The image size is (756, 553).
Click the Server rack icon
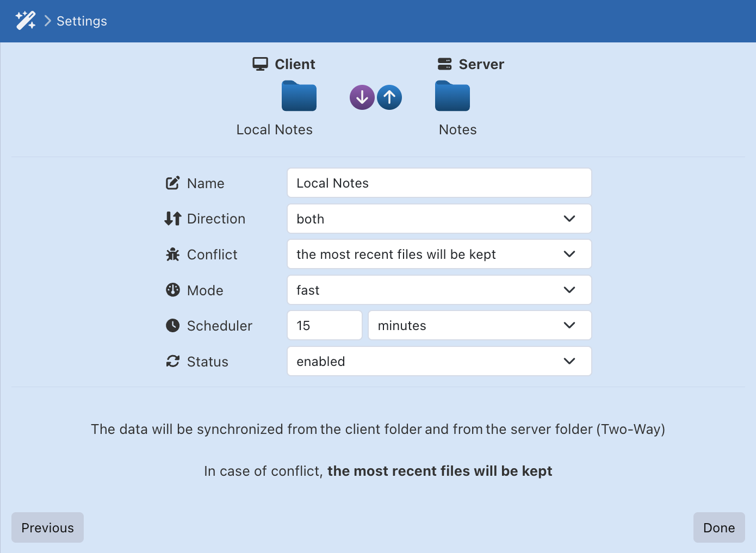(x=444, y=63)
